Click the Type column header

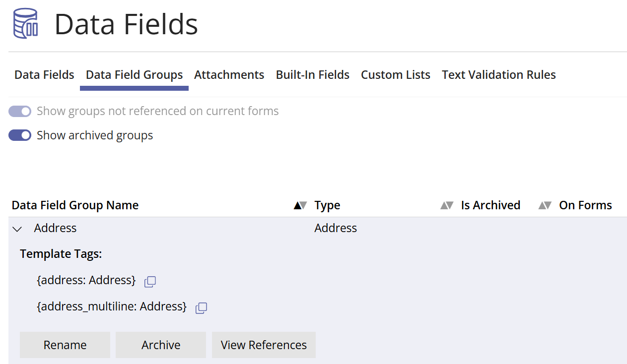[328, 205]
